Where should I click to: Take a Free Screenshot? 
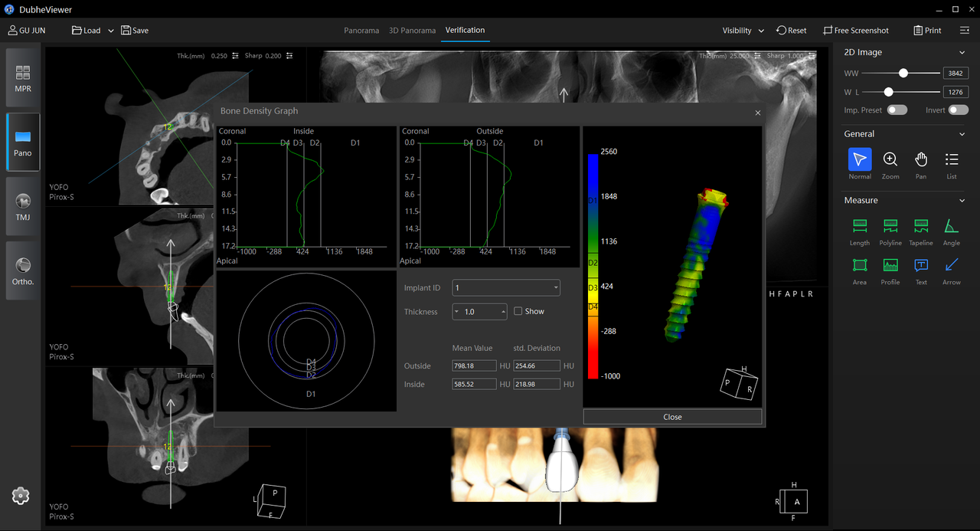[x=856, y=31]
